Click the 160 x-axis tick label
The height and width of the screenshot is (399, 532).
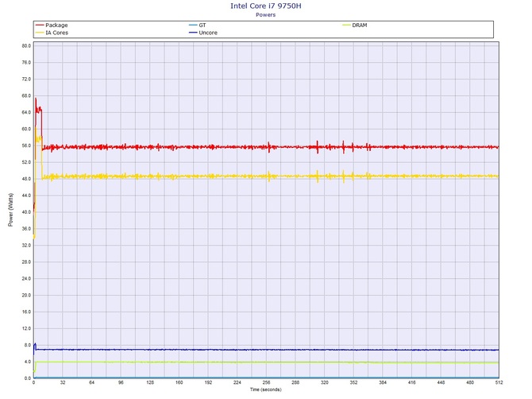[x=179, y=382]
